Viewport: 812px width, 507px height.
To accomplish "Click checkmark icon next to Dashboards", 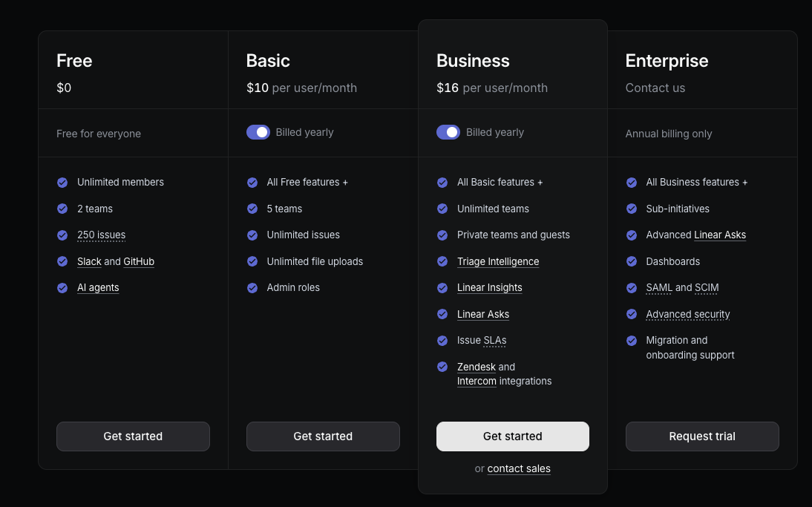I will 632,261.
